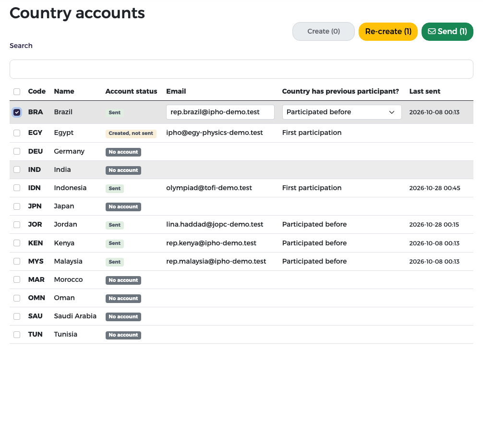Toggle the select-all checkbox in table header

point(17,92)
